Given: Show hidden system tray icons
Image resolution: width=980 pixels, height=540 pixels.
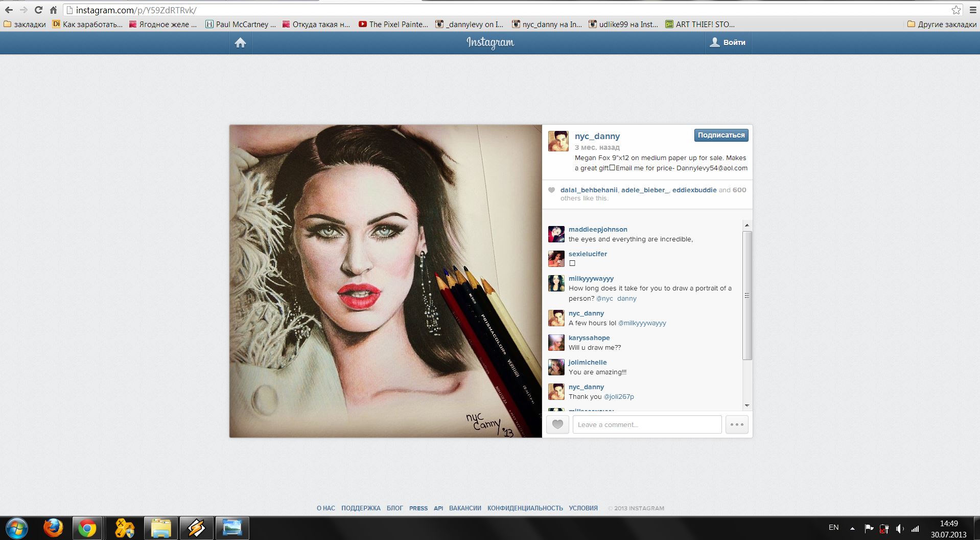Looking at the screenshot, I should (852, 528).
